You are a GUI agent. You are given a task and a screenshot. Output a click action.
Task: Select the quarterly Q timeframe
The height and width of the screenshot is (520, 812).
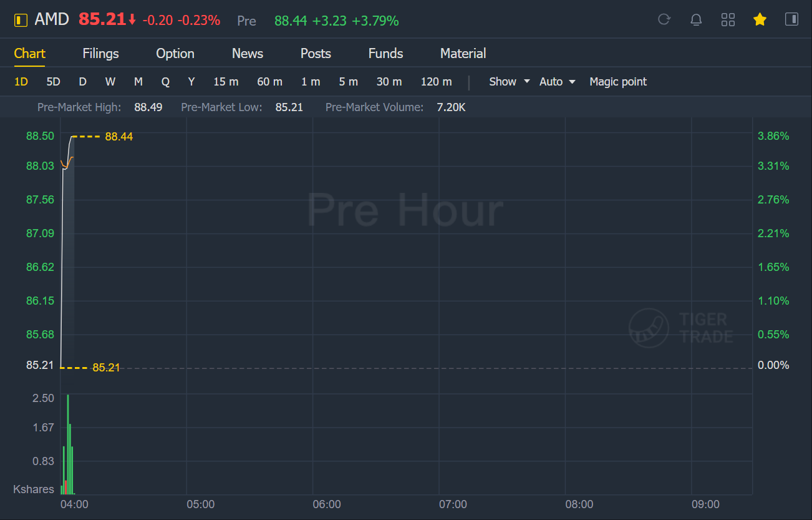[166, 82]
